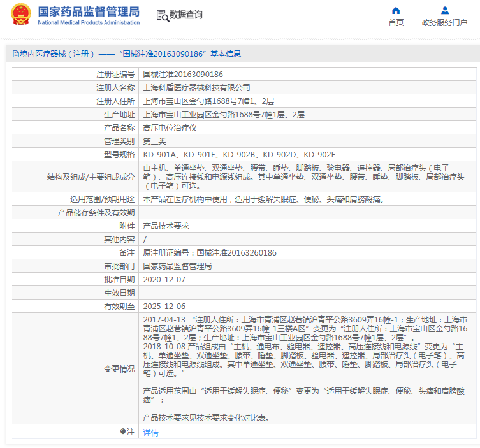Viewport: 480px width, 448px height.
Task: Open the 数据查询 search icon
Action: (x=163, y=15)
